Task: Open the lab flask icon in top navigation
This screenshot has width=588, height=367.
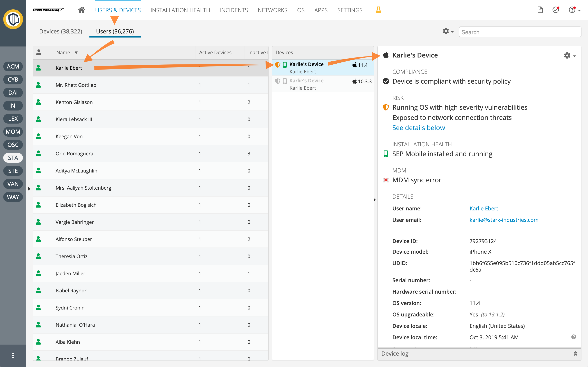Action: (378, 10)
